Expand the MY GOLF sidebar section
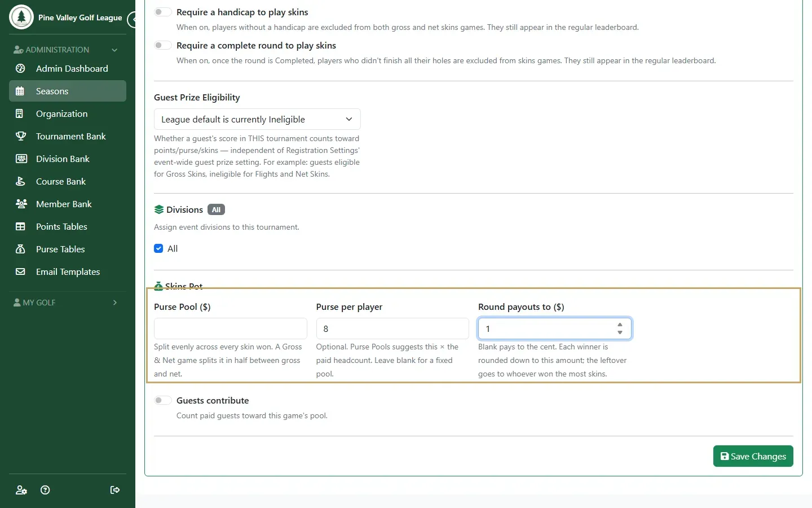This screenshot has width=812, height=508. (68, 303)
